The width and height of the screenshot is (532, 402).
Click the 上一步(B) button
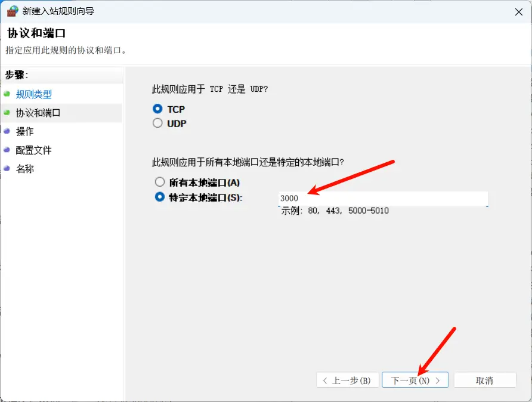click(x=347, y=380)
